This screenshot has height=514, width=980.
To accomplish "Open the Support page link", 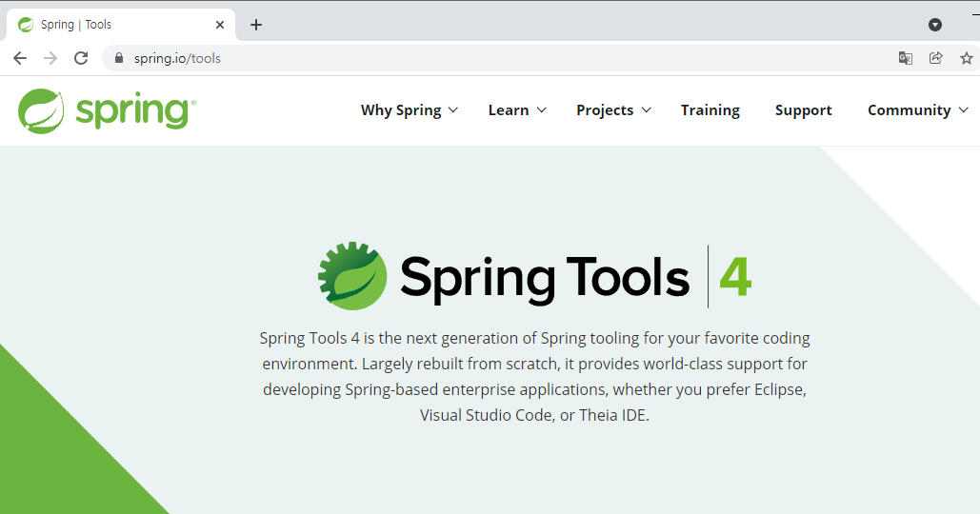I will pyautogui.click(x=803, y=110).
